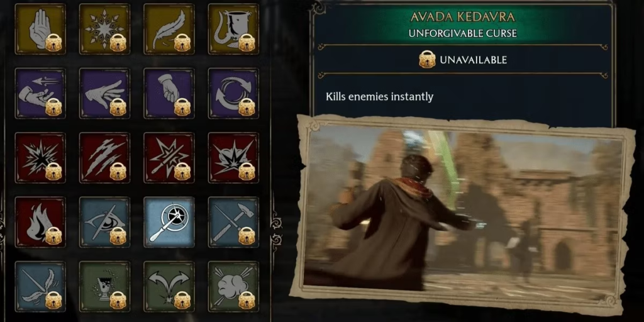644x322 pixels.
Task: Click the highlighted glowing wand spell slot
Action: click(x=169, y=222)
